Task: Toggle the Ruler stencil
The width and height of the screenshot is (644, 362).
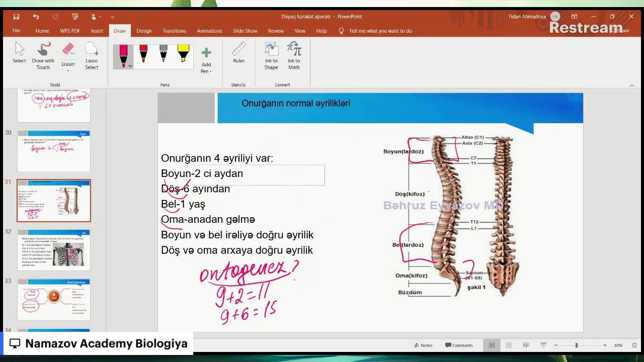Action: 238,53
